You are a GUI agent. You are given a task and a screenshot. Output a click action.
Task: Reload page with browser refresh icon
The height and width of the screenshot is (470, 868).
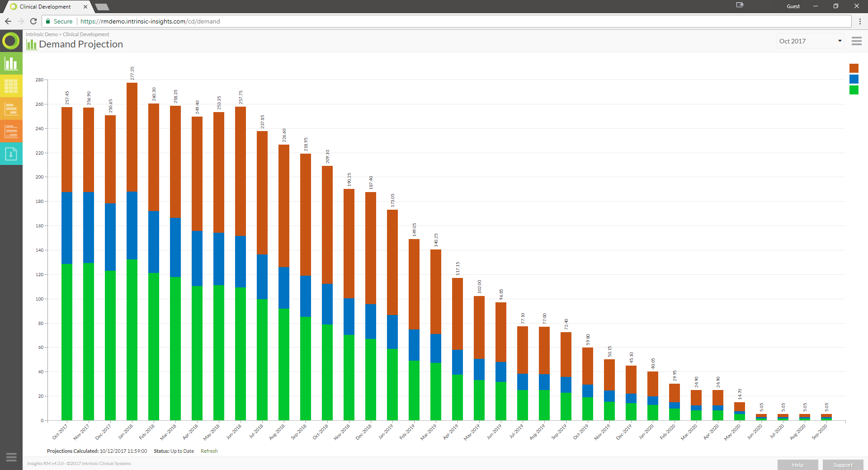point(33,21)
